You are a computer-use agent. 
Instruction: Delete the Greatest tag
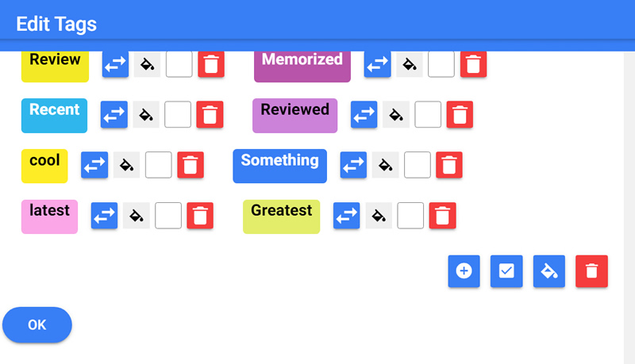443,215
